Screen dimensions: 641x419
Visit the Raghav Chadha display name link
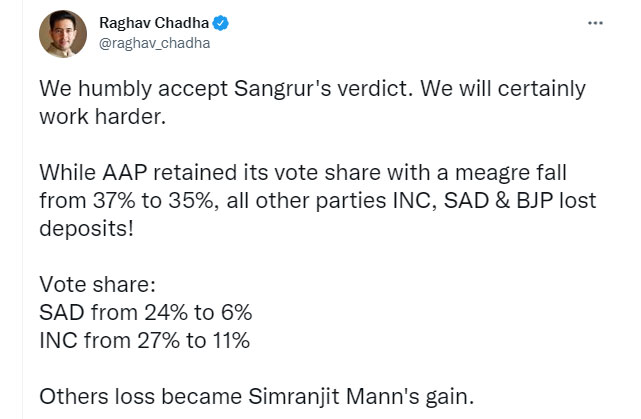pos(154,23)
